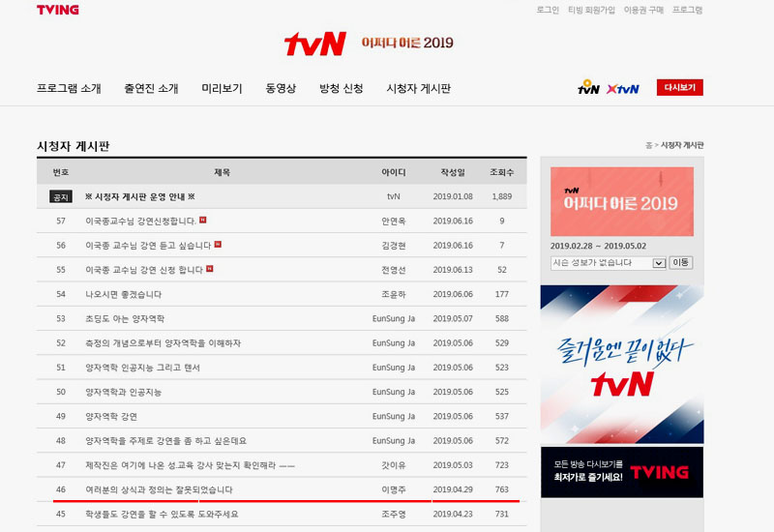Click the TVING 다시보기 promotional banner
This screenshot has width=774, height=532.
(x=621, y=472)
